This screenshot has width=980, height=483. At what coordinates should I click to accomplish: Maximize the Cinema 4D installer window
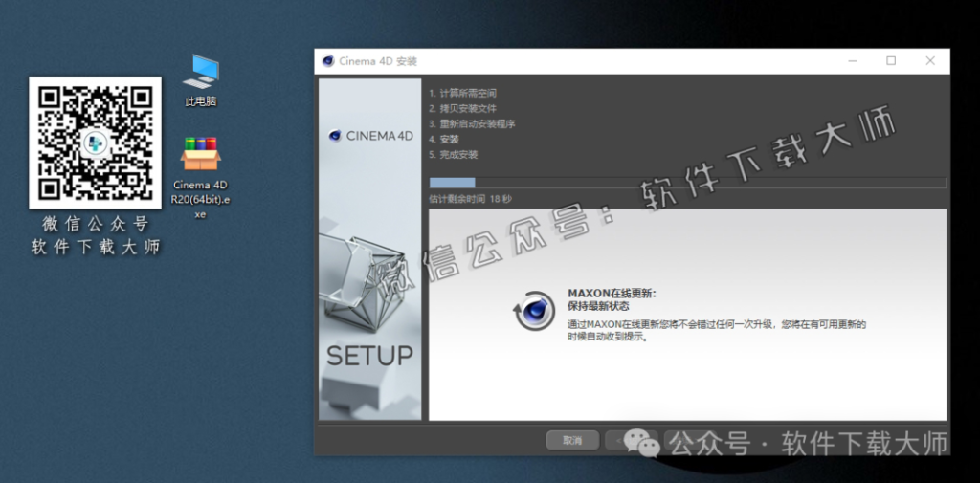pos(891,60)
